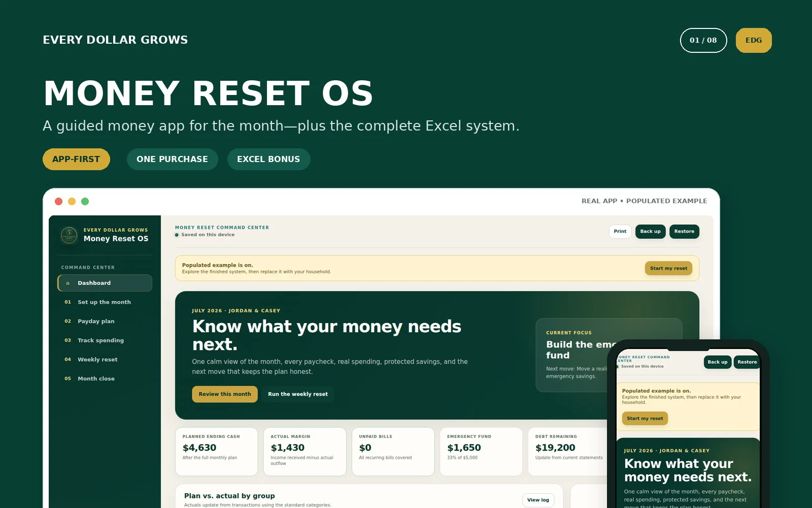
Task: Open the Unpaid Bills $0 card
Action: click(x=393, y=452)
